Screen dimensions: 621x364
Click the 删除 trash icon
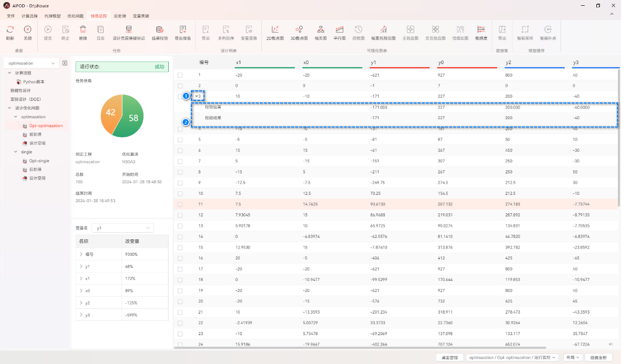click(83, 30)
